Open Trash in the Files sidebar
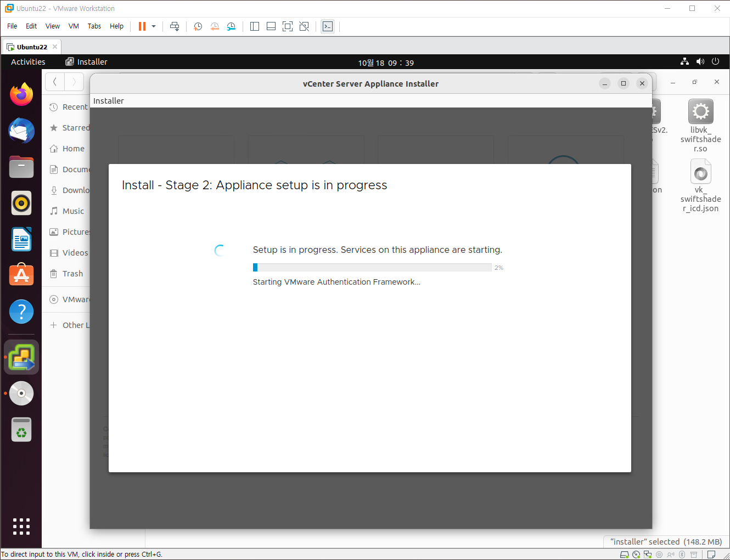 point(66,274)
